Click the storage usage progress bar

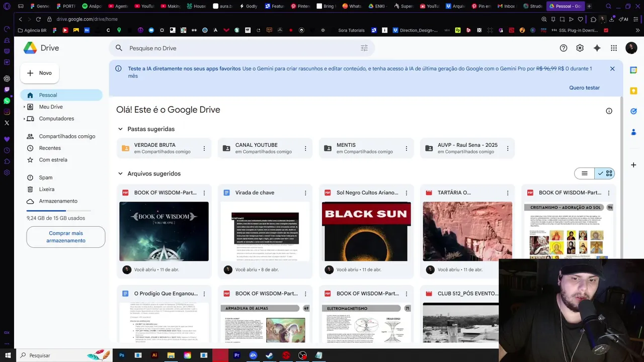point(59,211)
